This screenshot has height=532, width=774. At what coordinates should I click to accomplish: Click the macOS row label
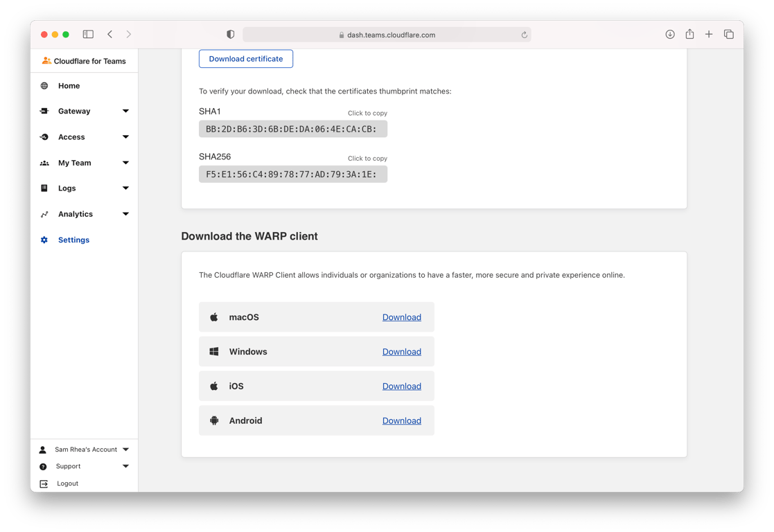(244, 317)
